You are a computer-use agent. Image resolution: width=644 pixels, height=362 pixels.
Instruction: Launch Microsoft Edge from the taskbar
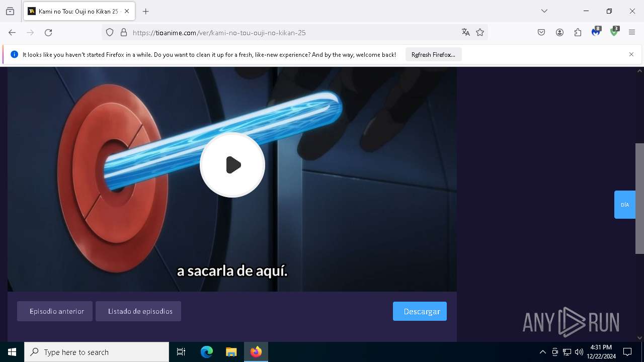(x=207, y=352)
